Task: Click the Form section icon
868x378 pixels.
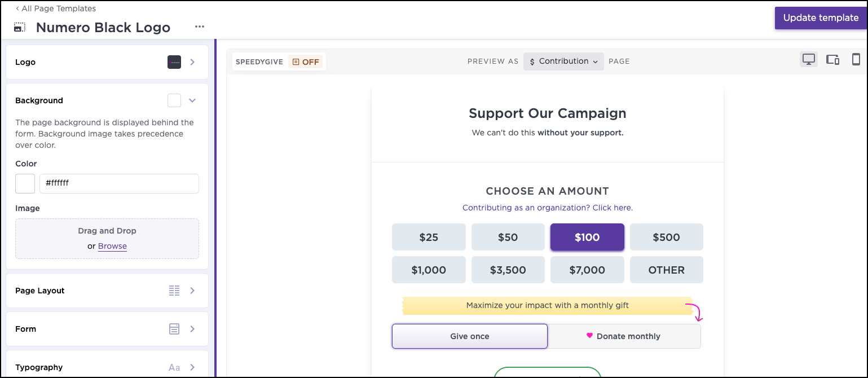Action: (x=174, y=329)
